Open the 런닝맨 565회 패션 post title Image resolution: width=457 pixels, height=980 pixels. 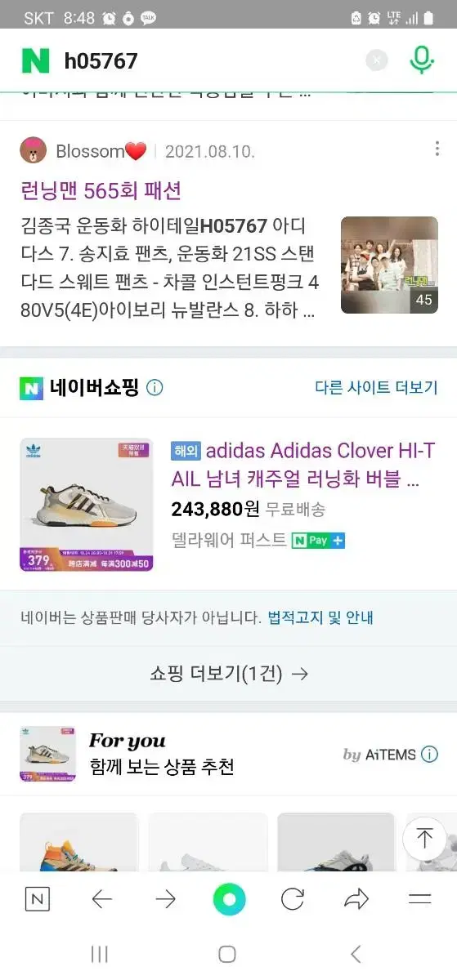point(101,190)
